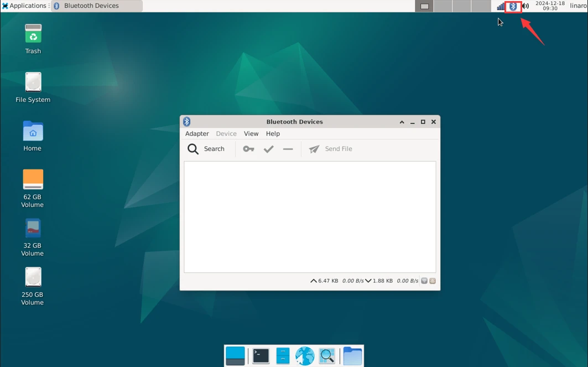Open the Adapter menu

point(197,133)
